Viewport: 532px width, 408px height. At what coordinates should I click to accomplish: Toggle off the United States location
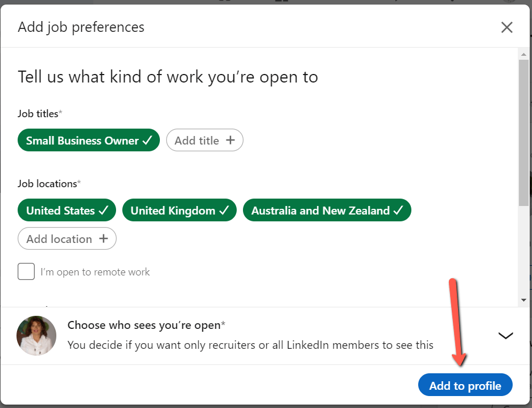click(x=67, y=210)
